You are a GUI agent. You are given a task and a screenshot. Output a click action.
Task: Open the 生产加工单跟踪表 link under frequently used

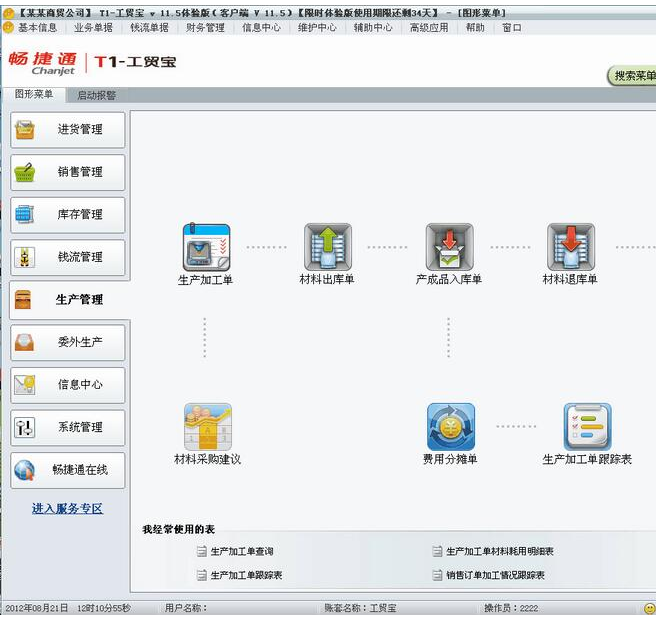246,575
